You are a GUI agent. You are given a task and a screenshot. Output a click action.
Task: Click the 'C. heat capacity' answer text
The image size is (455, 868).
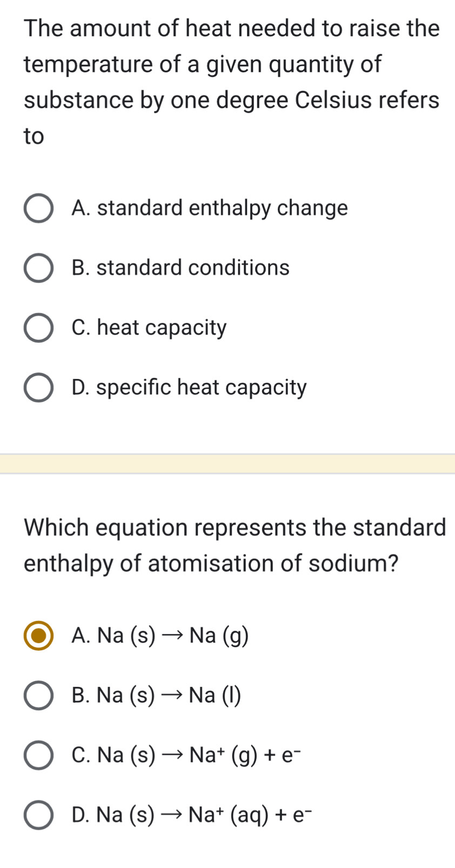click(x=149, y=328)
